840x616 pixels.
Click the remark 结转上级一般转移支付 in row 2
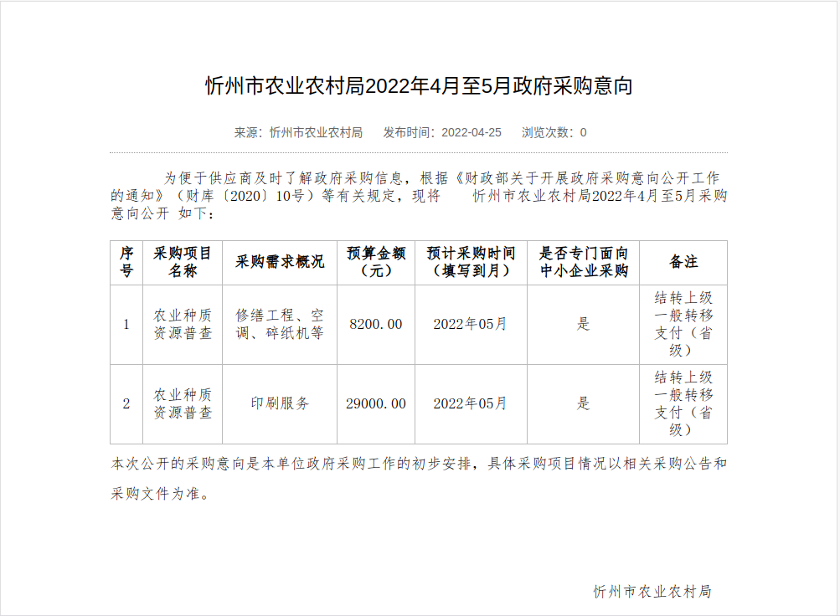683,403
